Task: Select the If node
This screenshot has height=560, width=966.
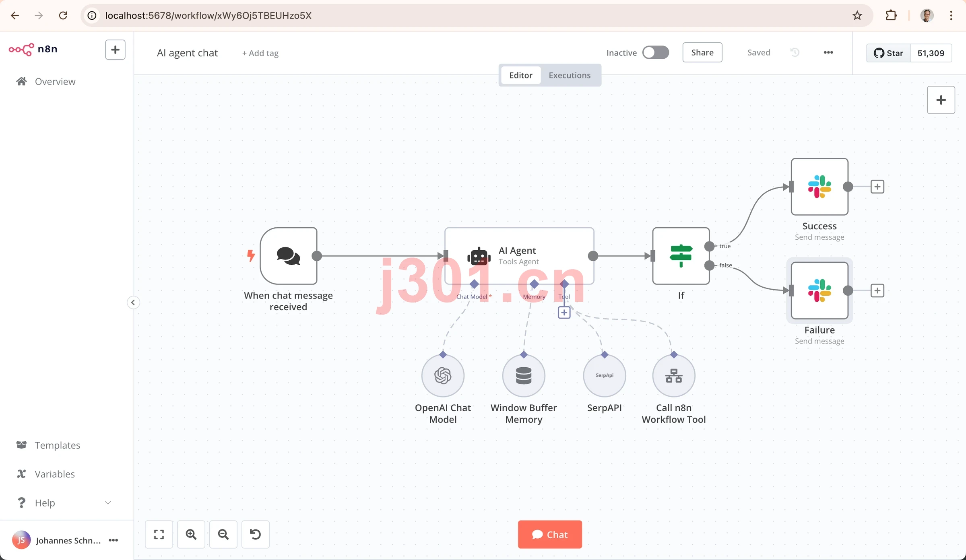Action: pos(681,256)
